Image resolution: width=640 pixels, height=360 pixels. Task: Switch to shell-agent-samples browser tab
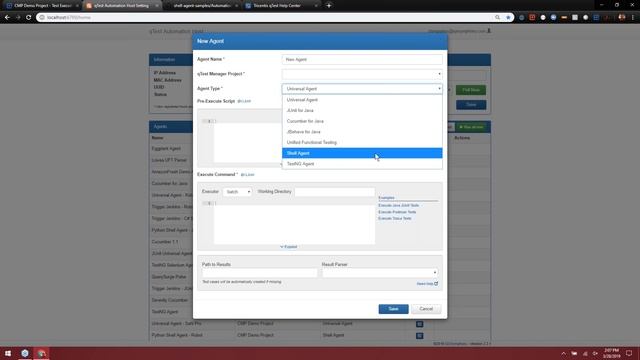202,6
